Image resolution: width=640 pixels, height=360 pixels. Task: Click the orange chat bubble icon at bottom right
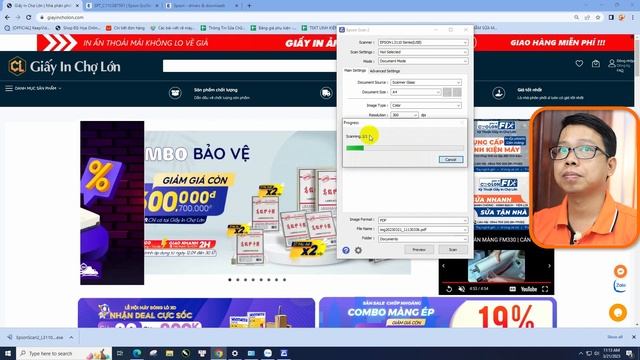[x=618, y=313]
